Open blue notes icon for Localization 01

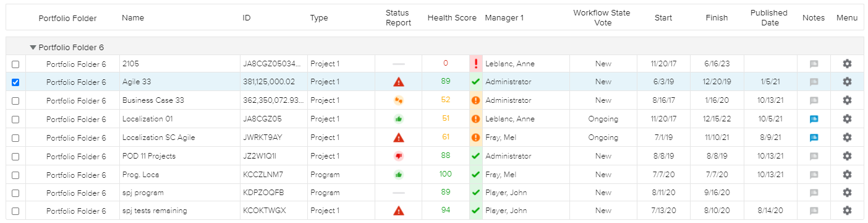click(x=814, y=119)
